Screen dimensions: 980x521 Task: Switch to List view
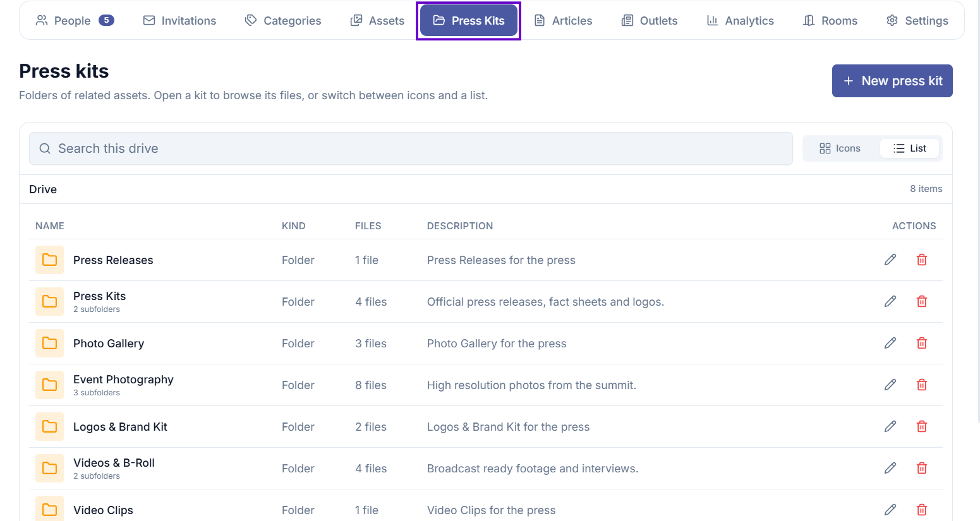click(909, 148)
